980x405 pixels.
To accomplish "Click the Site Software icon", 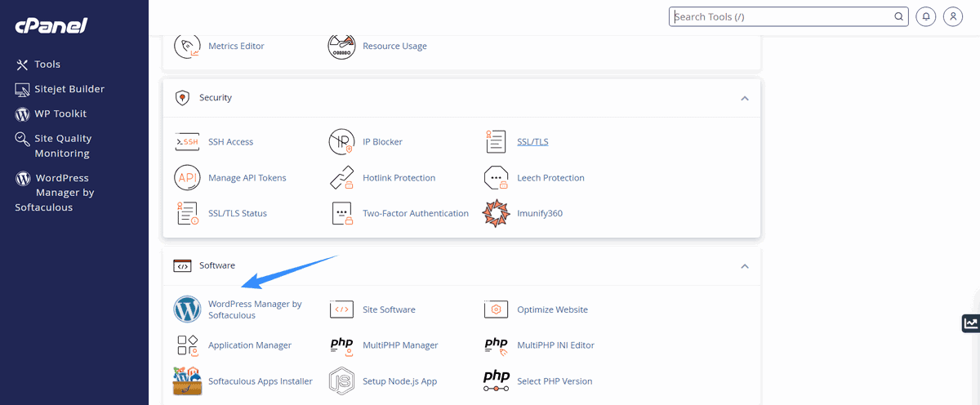I will click(x=341, y=309).
